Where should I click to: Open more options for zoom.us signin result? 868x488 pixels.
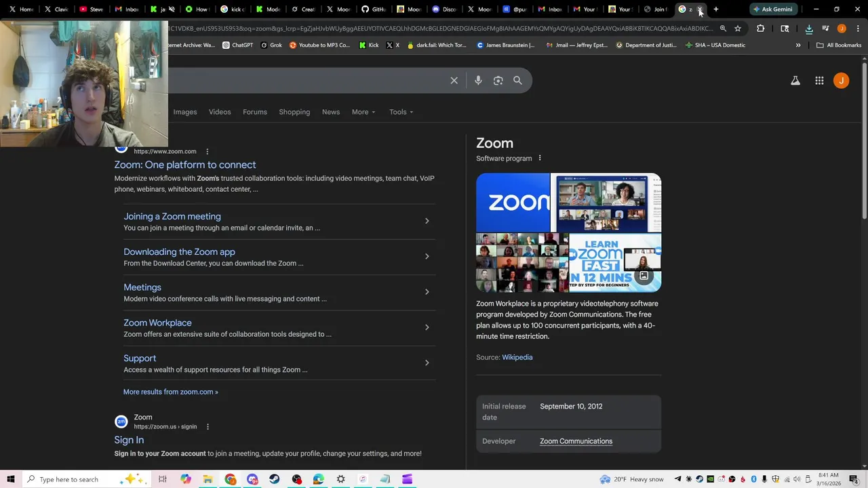tap(208, 426)
